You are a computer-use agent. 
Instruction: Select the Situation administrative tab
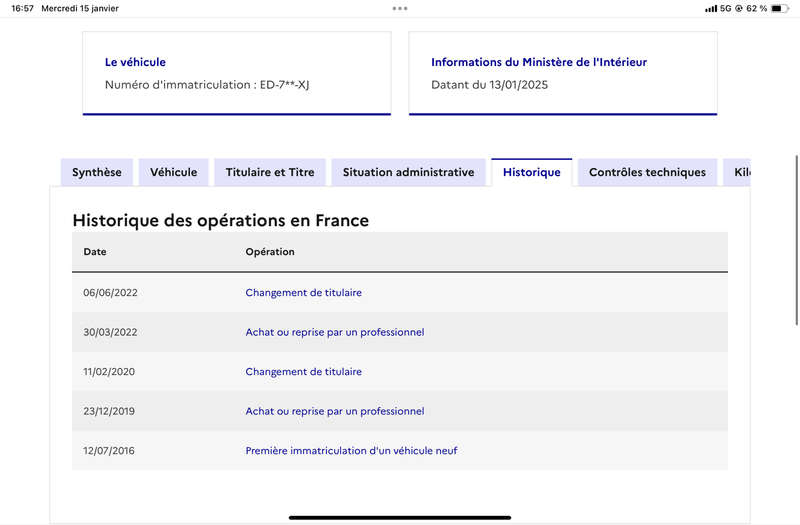[x=409, y=172]
